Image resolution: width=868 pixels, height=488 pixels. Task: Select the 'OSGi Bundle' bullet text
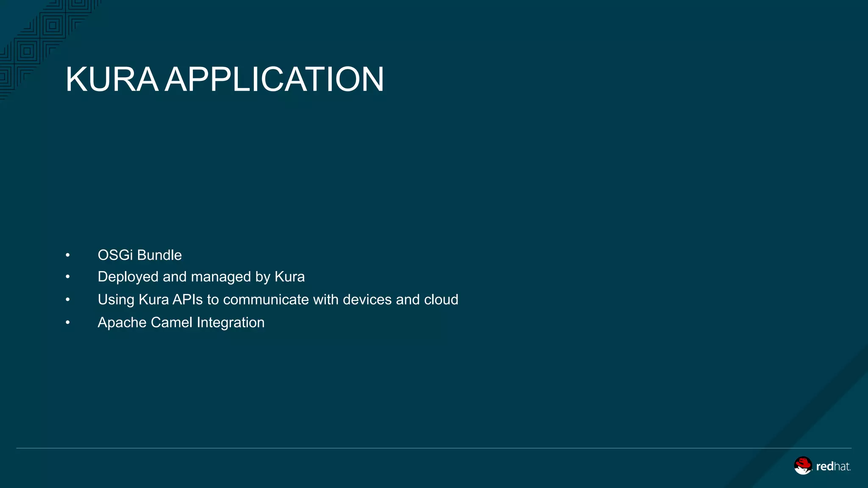139,255
